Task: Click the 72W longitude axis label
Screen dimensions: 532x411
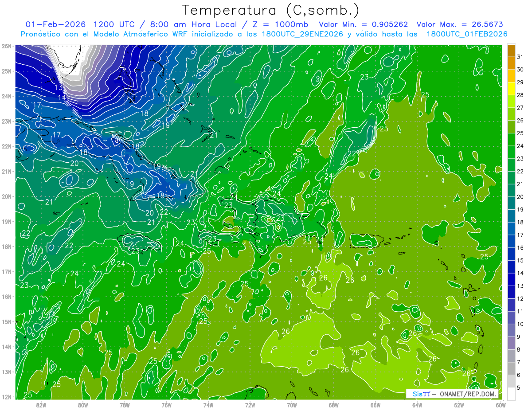Action: (250, 405)
